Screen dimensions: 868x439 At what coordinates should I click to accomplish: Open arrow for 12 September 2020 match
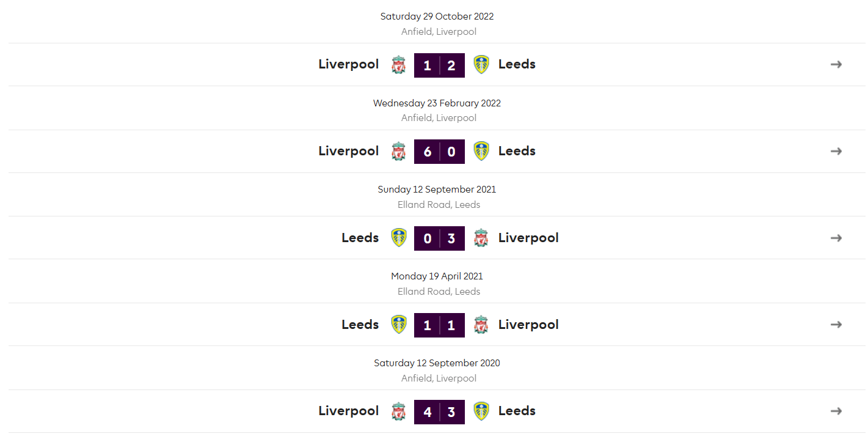(836, 411)
